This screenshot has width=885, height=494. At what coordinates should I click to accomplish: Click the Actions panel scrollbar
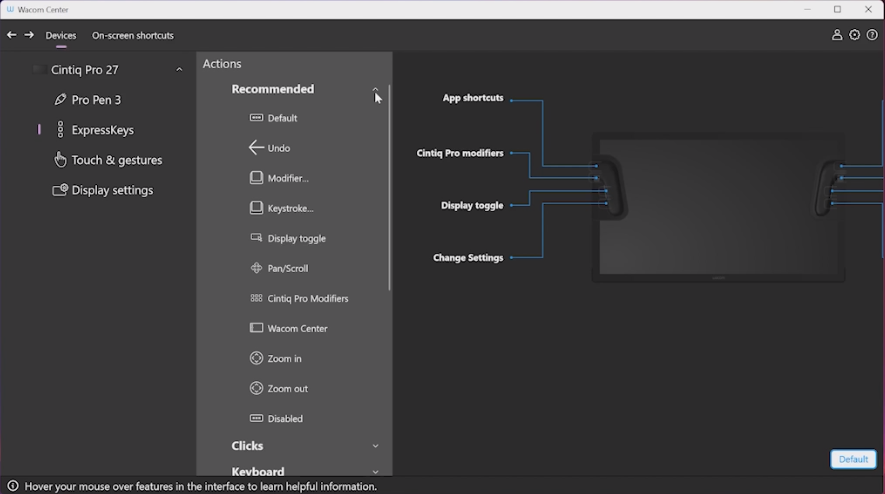[x=389, y=188]
